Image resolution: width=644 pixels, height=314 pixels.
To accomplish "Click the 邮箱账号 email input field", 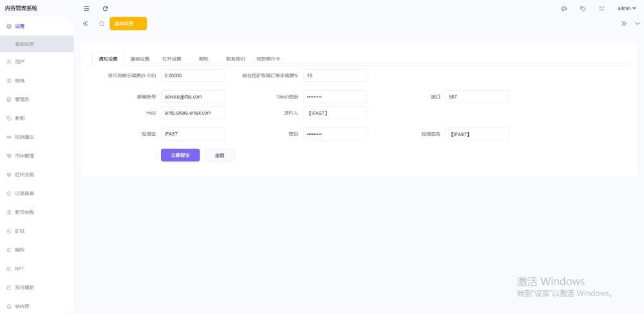I will click(193, 97).
